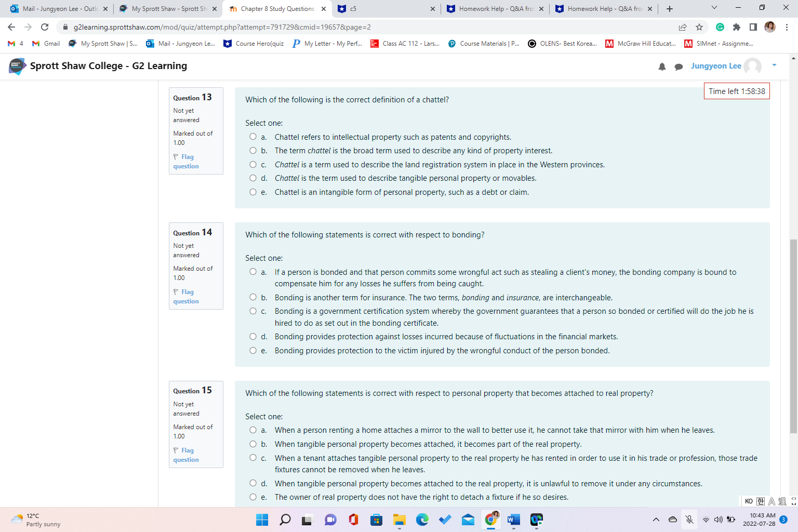Click the taskbar search icon
This screenshot has width=798, height=532.
(285, 520)
